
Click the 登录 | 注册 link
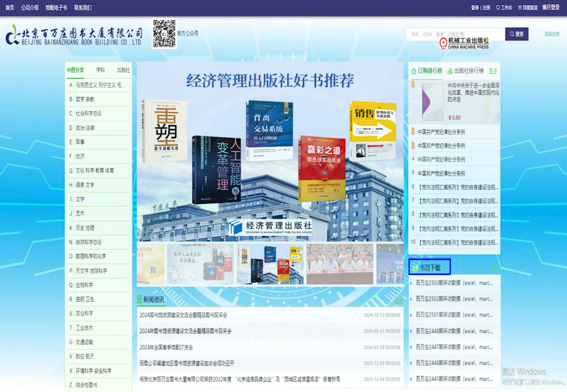[481, 7]
